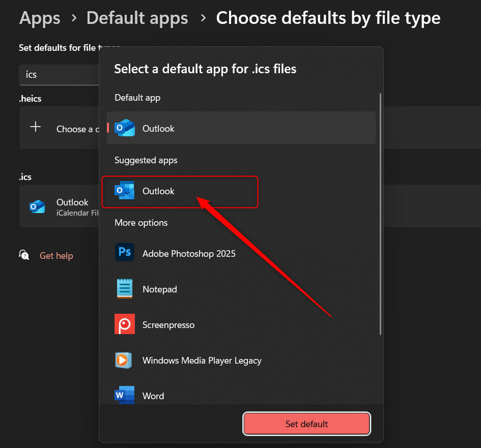Navigate to Apps in the breadcrumb
This screenshot has width=481, height=448.
click(x=40, y=18)
